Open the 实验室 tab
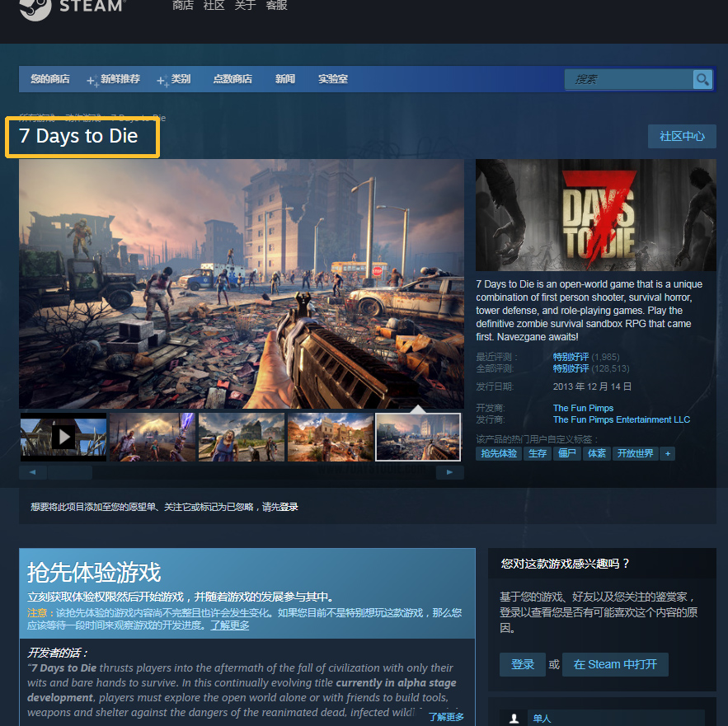 [x=333, y=79]
